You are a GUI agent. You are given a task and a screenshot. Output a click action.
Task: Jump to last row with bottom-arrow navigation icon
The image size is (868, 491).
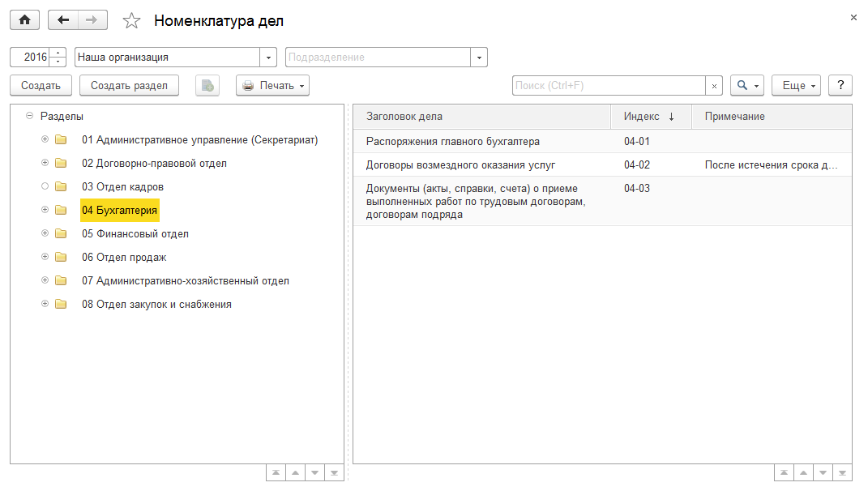point(334,472)
